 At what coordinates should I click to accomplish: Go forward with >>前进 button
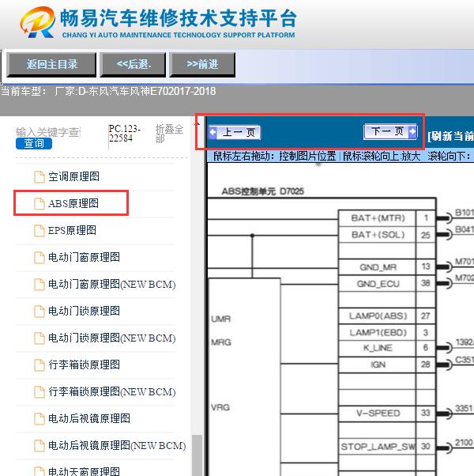pos(202,64)
